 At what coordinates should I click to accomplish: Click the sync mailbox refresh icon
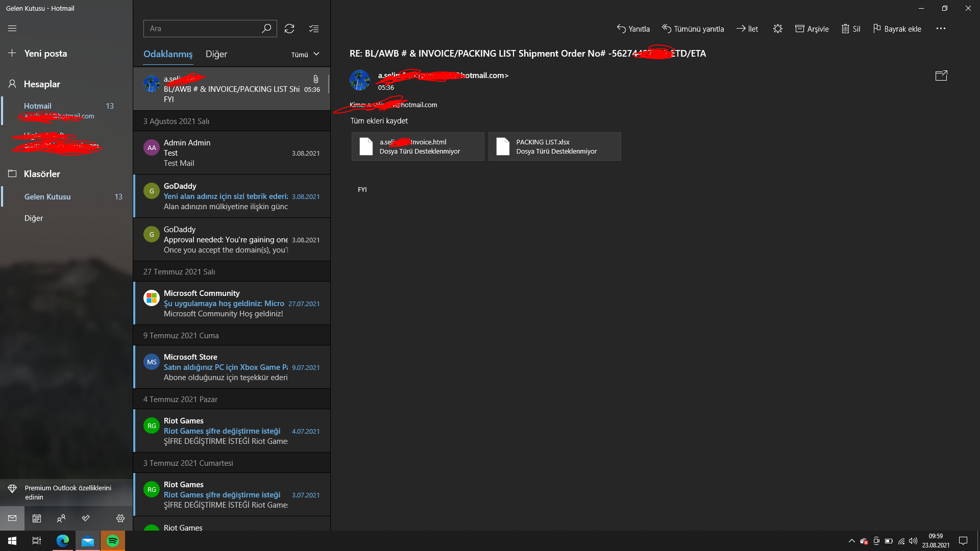[x=289, y=29]
